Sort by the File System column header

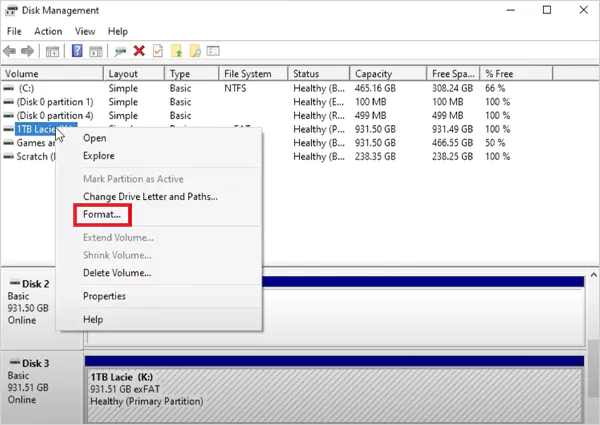point(253,73)
